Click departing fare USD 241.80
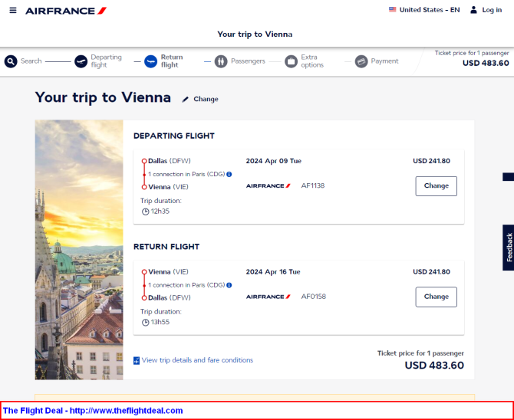The image size is (514, 420). [x=431, y=161]
